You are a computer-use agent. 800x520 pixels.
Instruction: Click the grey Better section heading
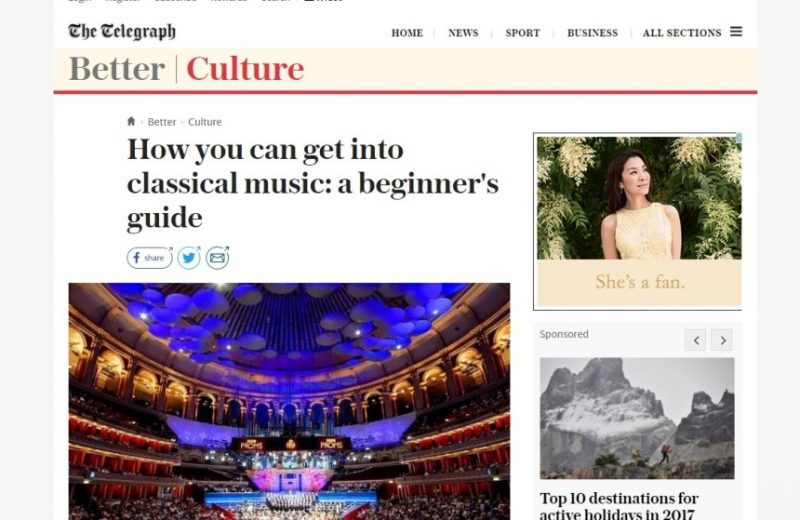tap(117, 69)
